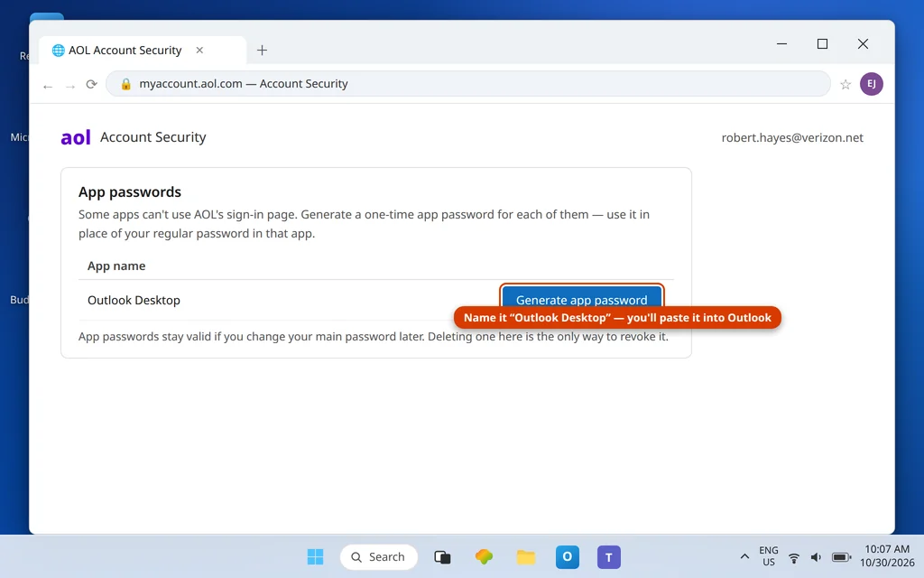Close the AOL Account Security tab

(x=199, y=51)
